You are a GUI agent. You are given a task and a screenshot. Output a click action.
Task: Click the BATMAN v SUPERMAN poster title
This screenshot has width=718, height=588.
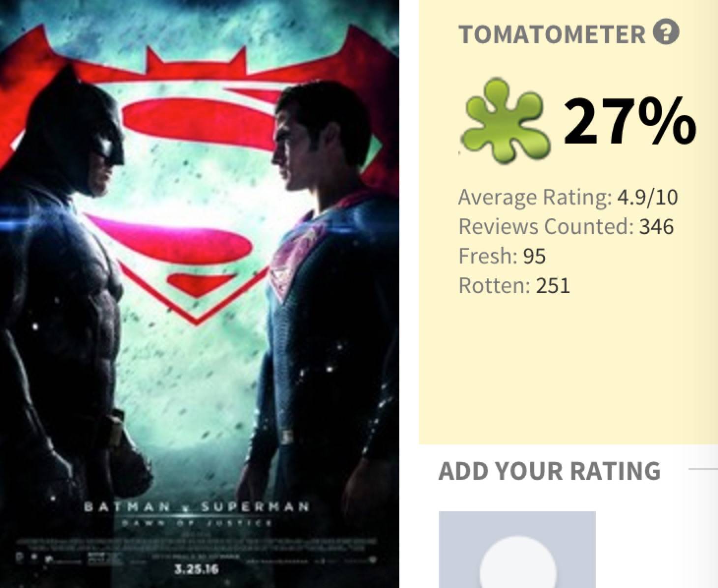click(197, 506)
